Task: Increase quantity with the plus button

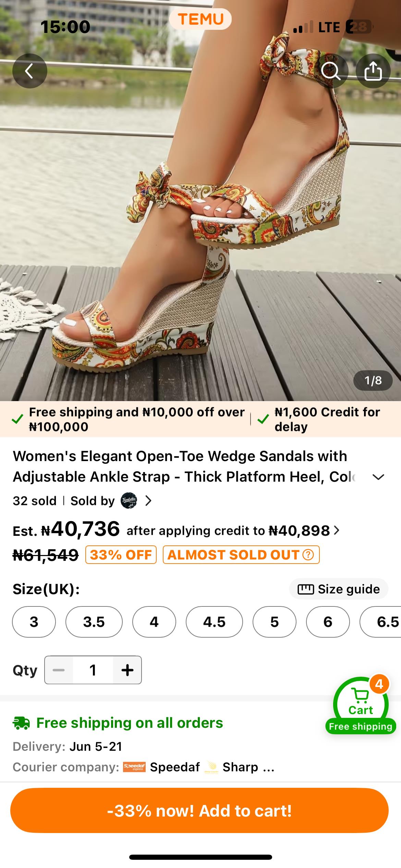Action: tap(127, 670)
